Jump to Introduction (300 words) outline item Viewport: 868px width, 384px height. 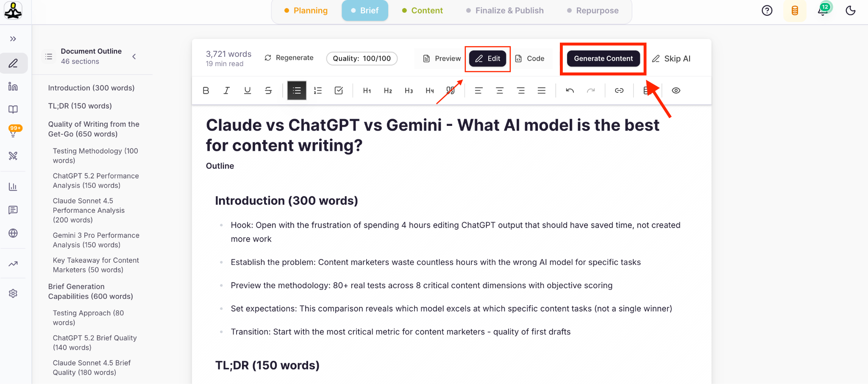92,88
